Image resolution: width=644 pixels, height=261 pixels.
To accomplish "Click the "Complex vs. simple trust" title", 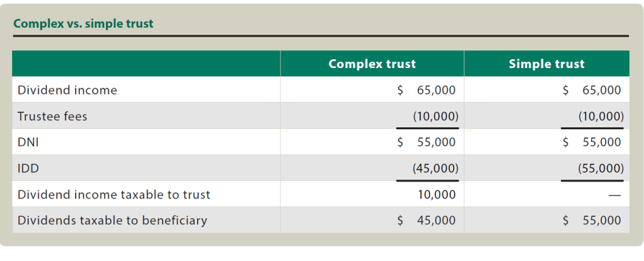I will pyautogui.click(x=83, y=24).
